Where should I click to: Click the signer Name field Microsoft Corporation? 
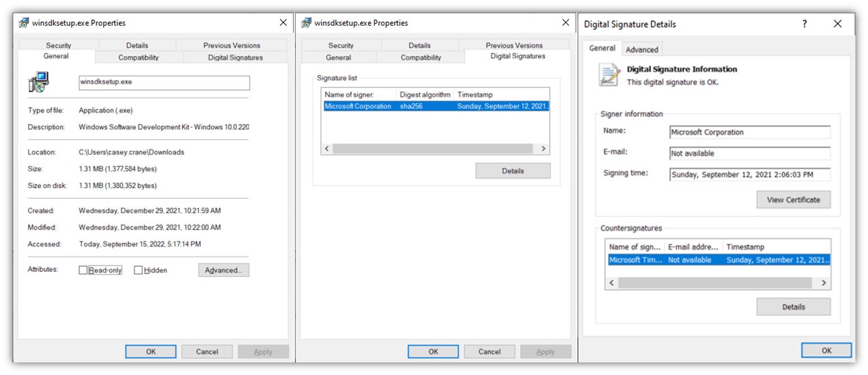pyautogui.click(x=750, y=132)
